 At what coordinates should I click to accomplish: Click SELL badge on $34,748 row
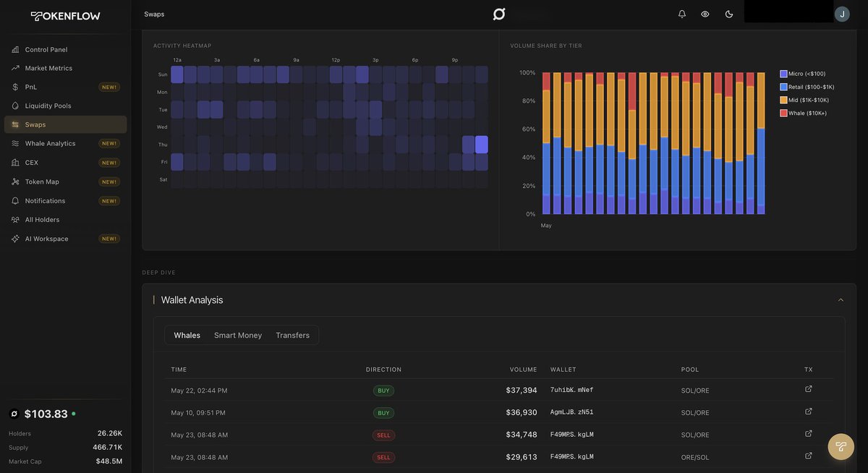pos(383,435)
